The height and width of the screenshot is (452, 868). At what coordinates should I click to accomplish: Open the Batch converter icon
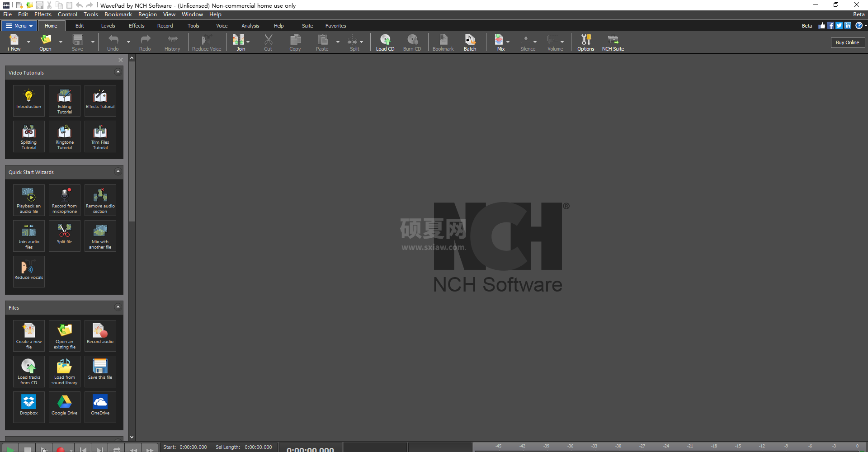470,42
